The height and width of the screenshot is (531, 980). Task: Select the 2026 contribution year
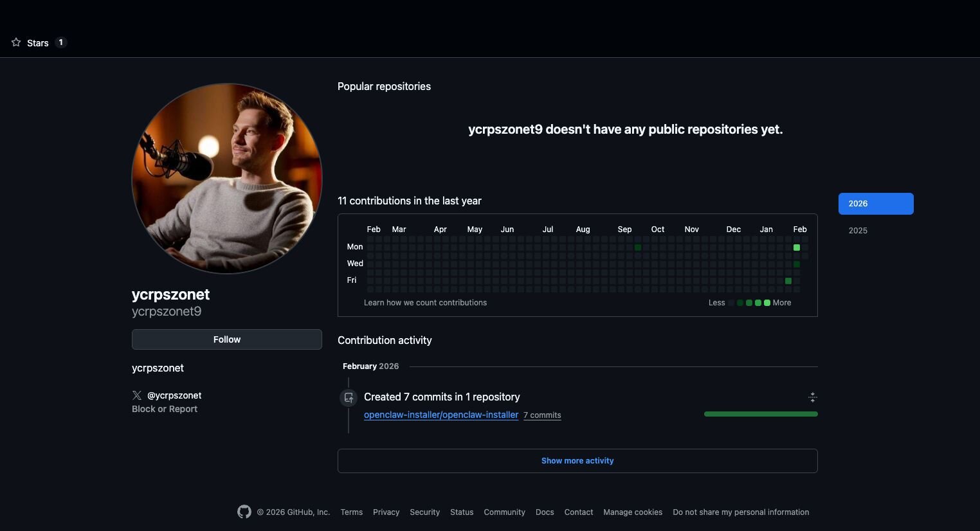(x=875, y=204)
